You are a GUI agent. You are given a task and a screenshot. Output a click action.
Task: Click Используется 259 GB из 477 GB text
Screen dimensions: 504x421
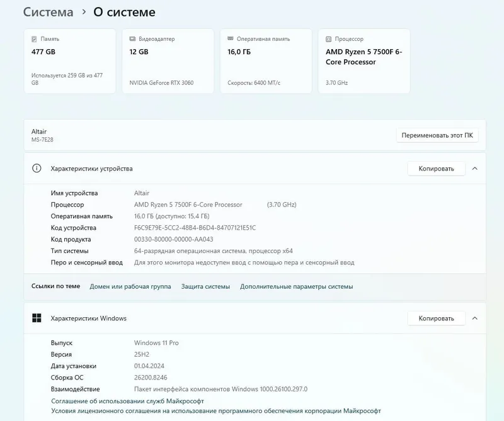[x=67, y=79]
